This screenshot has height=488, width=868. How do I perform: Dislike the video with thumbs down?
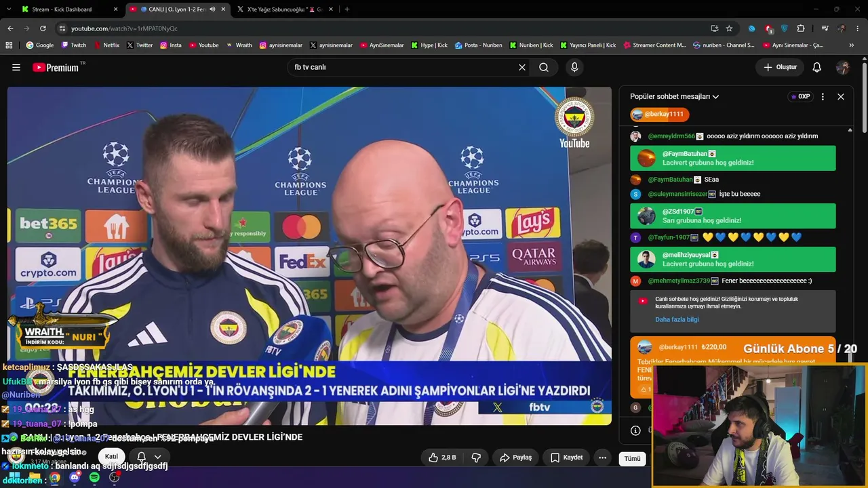point(476,457)
